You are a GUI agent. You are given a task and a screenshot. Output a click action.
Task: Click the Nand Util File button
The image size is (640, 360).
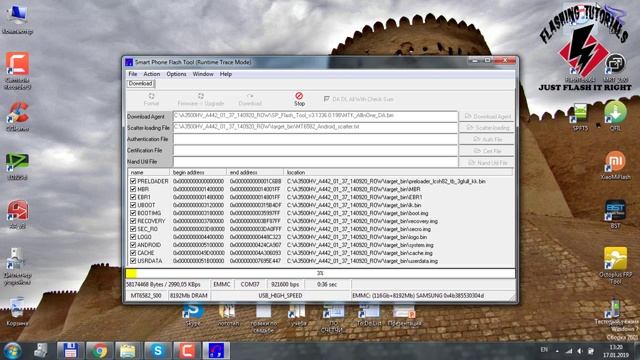[x=487, y=162]
